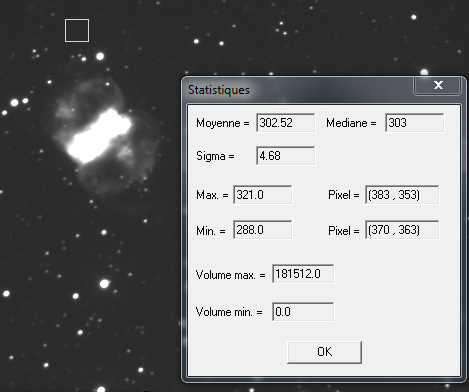The width and height of the screenshot is (469, 392).
Task: Click the Volume min. field 0.0
Action: 303,312
